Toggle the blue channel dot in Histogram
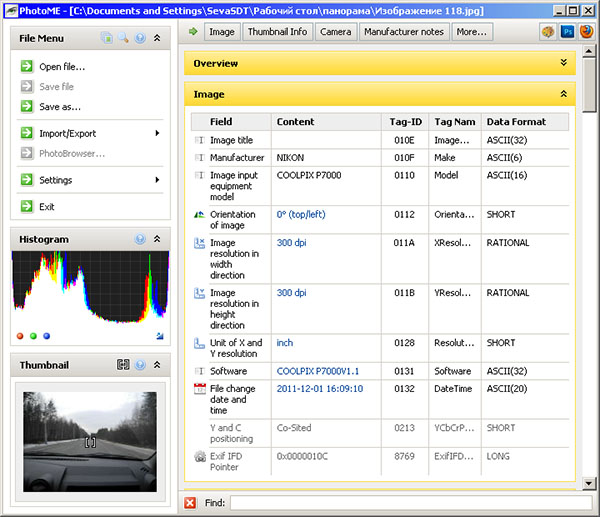The image size is (600, 517). click(x=46, y=336)
